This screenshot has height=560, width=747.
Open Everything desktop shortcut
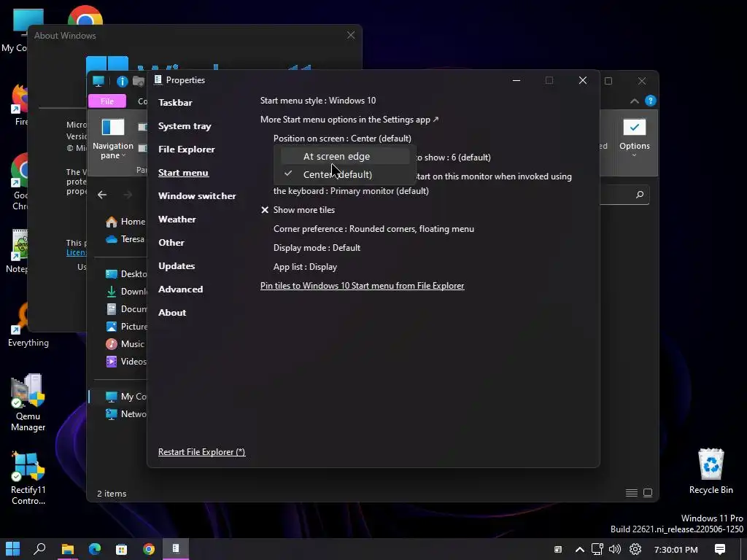tap(28, 326)
